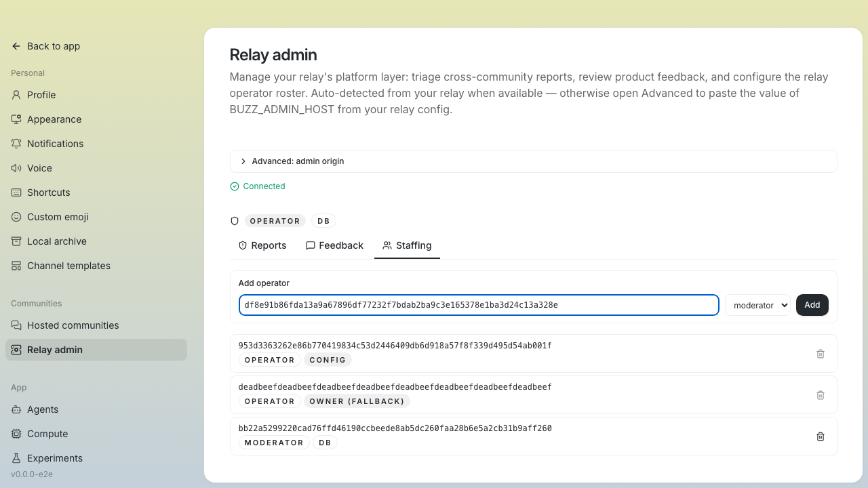Click the CONFIG badge
The height and width of the screenshot is (488, 868).
click(328, 360)
